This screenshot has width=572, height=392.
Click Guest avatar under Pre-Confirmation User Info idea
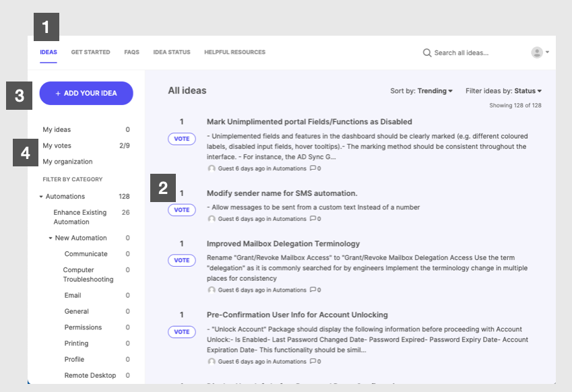(x=212, y=362)
